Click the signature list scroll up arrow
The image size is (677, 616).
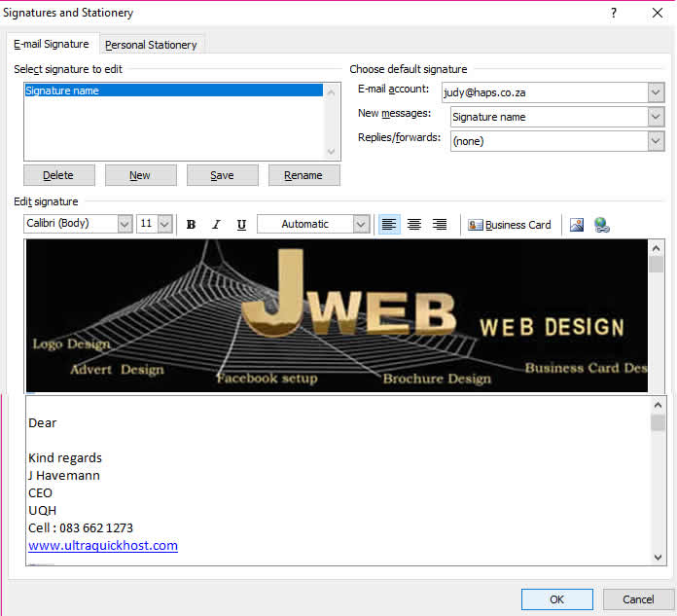tap(331, 92)
